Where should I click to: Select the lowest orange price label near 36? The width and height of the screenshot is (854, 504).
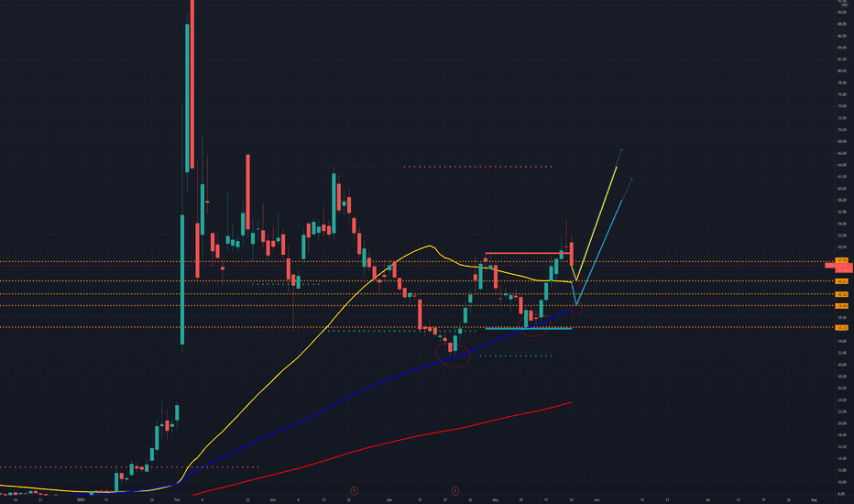pyautogui.click(x=842, y=327)
